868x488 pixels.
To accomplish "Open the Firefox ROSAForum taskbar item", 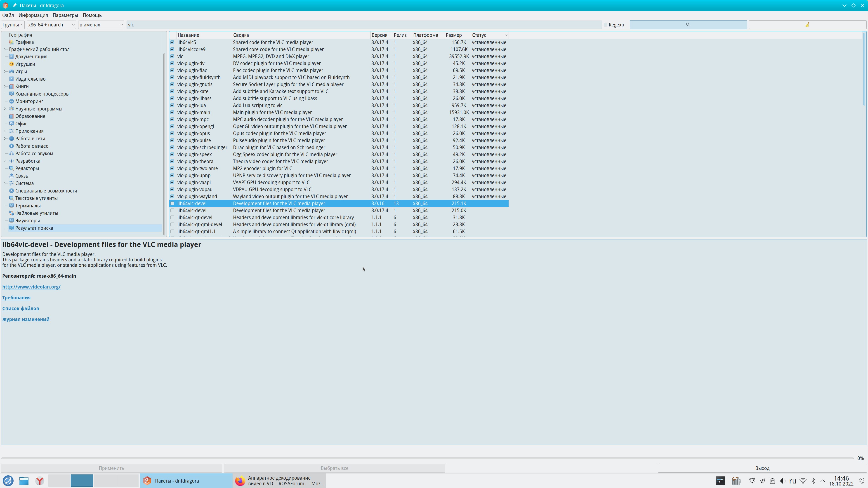I will pos(279,481).
